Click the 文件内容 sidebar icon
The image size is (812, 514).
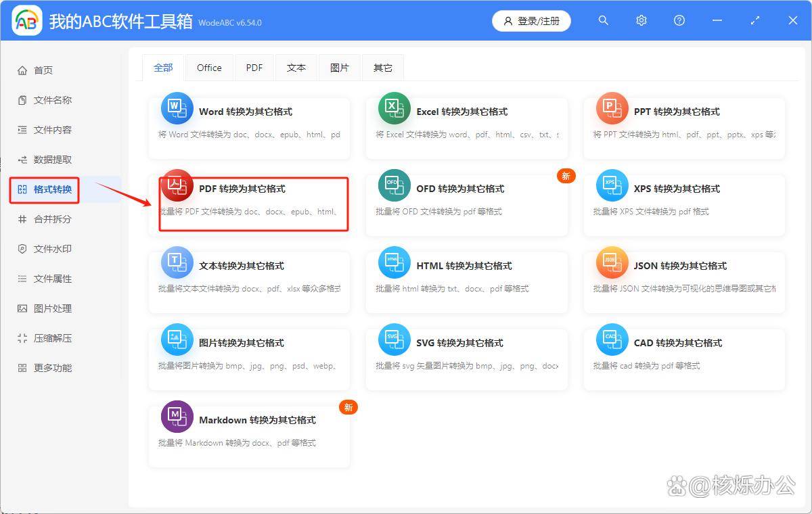(22, 130)
